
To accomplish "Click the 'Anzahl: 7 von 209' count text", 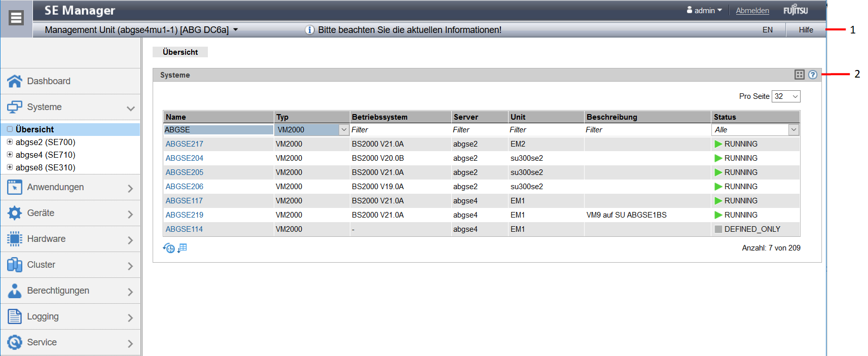I will coord(771,248).
